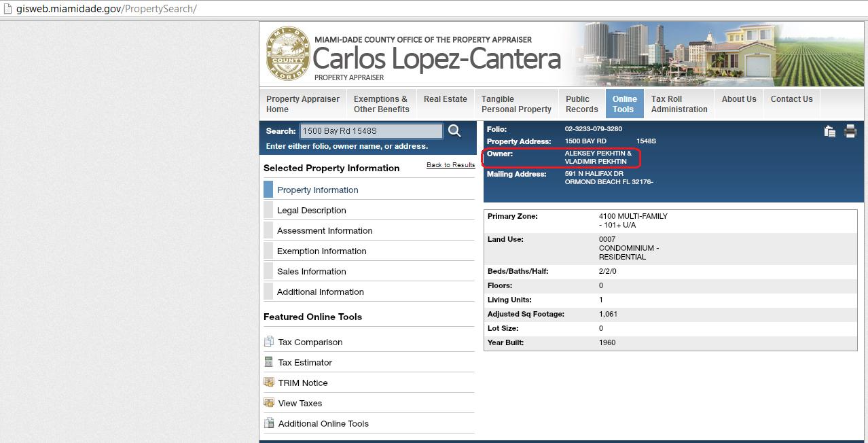Show Assessment Information section
Viewport: 868px width, 443px height.
coord(324,231)
